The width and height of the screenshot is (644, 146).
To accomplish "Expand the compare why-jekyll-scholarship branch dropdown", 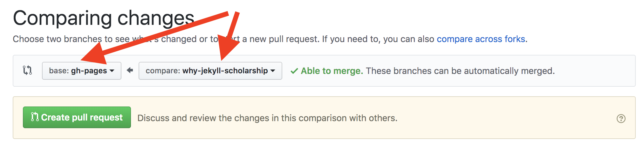I will [x=210, y=71].
